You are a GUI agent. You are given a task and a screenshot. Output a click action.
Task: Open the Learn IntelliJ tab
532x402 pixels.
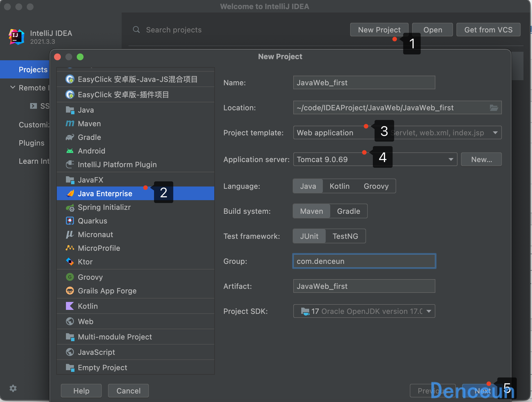click(x=34, y=161)
